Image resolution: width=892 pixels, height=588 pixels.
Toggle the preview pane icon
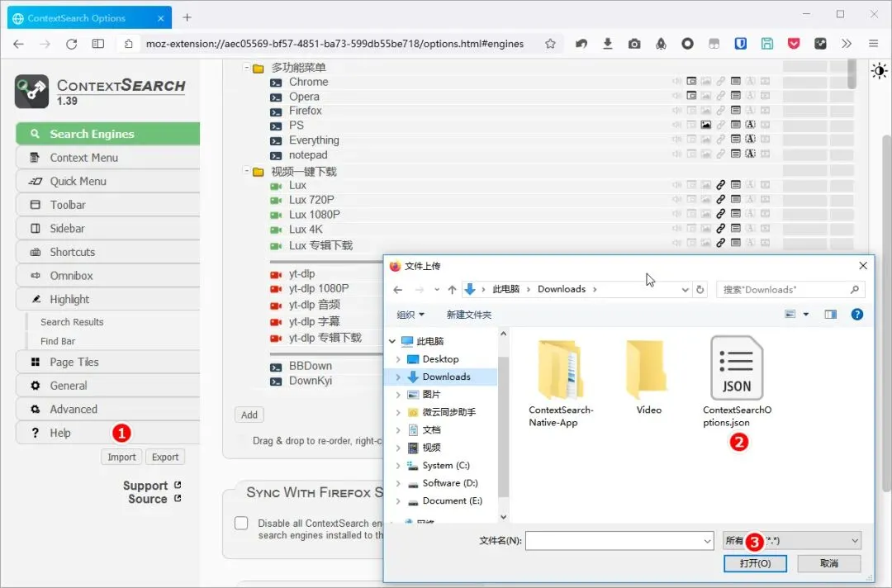831,315
